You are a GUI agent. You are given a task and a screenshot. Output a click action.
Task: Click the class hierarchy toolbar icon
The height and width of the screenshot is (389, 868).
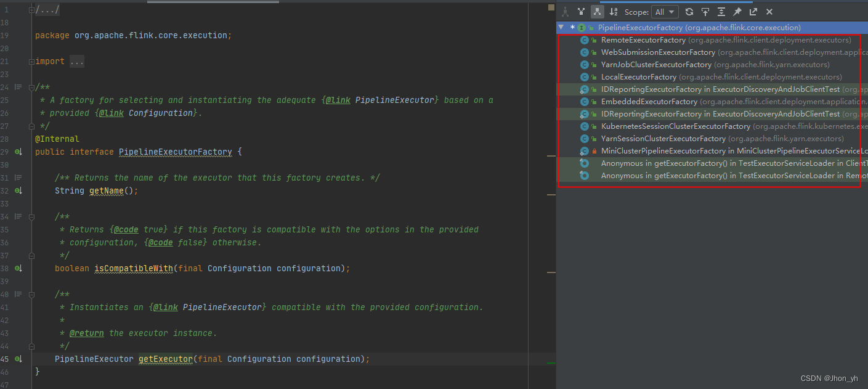(x=565, y=12)
